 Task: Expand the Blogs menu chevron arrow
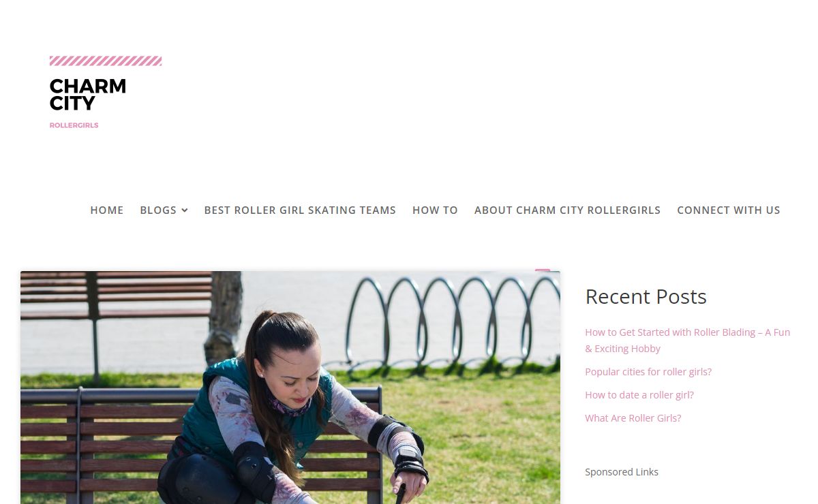pyautogui.click(x=185, y=210)
